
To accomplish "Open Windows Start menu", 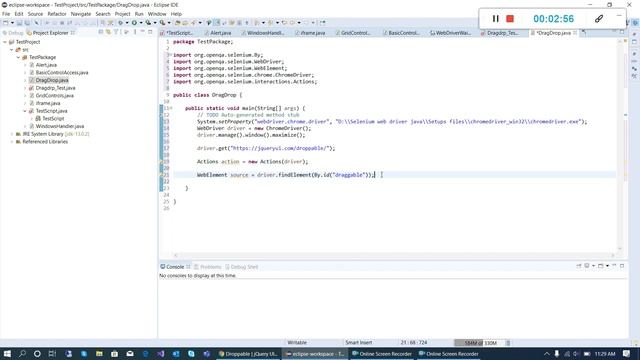I will [x=7, y=353].
